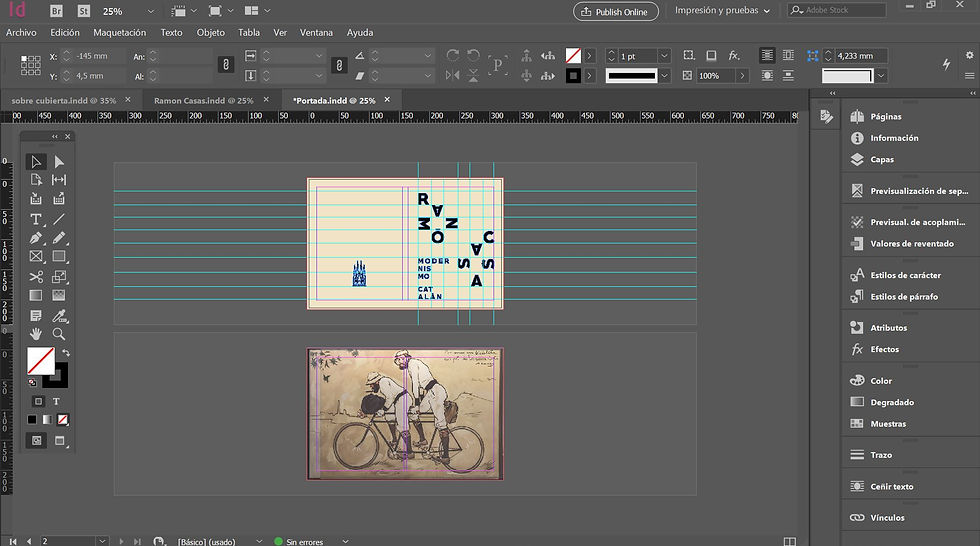Viewport: 980px width, 546px height.
Task: Open the Capas panel
Action: coord(881,160)
